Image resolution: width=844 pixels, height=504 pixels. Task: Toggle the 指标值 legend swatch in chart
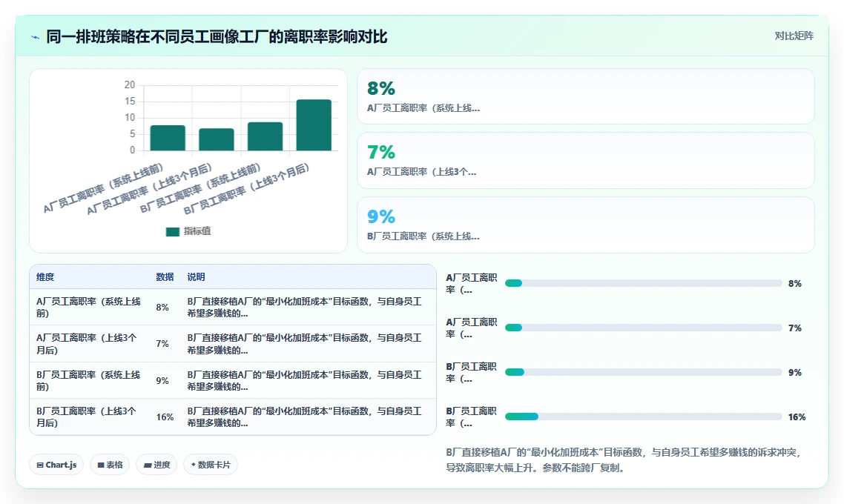coord(172,232)
